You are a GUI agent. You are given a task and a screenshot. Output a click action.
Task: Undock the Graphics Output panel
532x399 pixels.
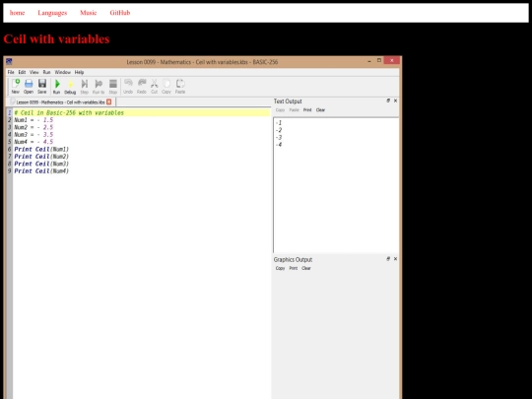click(388, 259)
